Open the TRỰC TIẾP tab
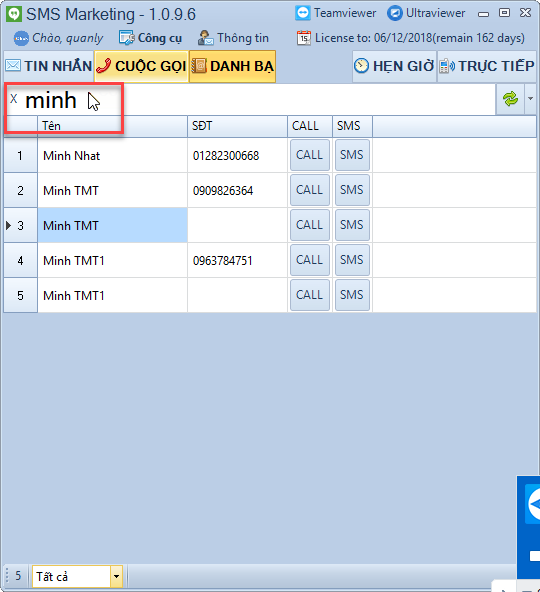Screen dimensions: 540x592 pyautogui.click(x=487, y=66)
